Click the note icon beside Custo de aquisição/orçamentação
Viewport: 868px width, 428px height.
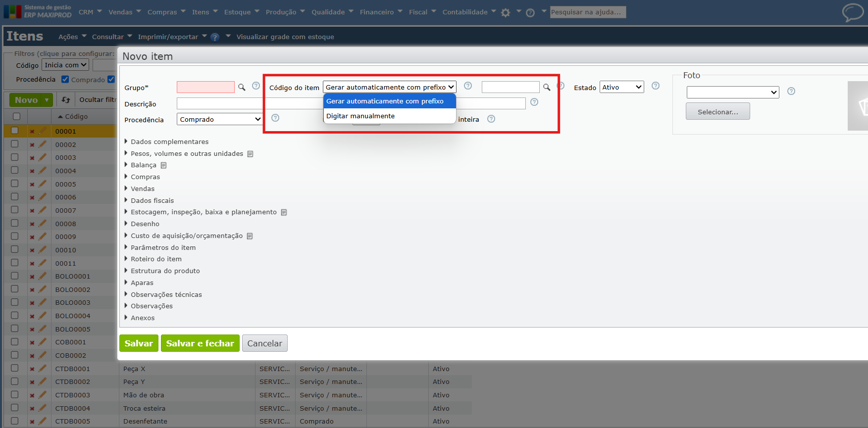[250, 236]
